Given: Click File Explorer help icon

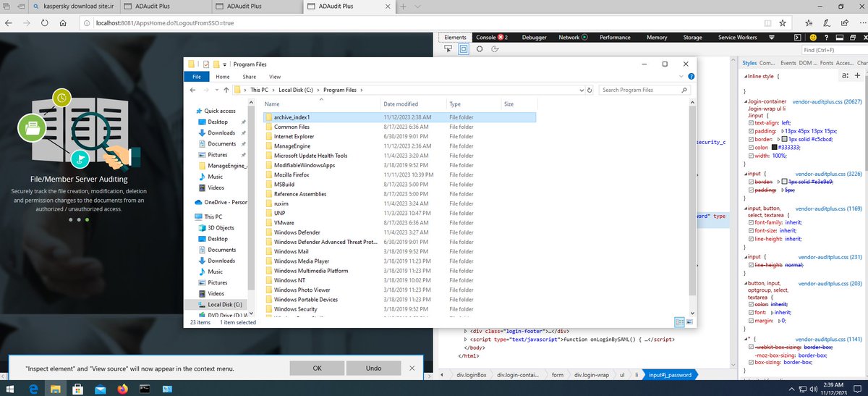Looking at the screenshot, I should coord(691,76).
